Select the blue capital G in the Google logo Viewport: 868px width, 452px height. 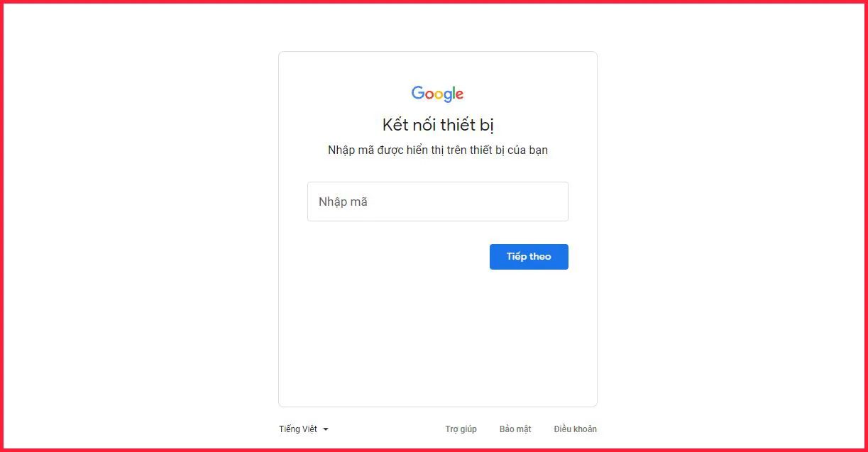point(418,93)
